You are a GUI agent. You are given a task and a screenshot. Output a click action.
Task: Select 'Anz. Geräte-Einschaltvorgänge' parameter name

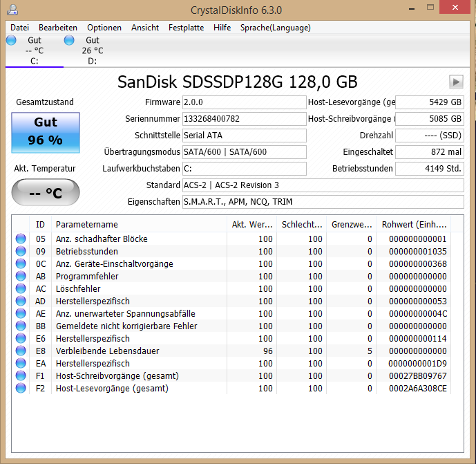[x=115, y=264]
